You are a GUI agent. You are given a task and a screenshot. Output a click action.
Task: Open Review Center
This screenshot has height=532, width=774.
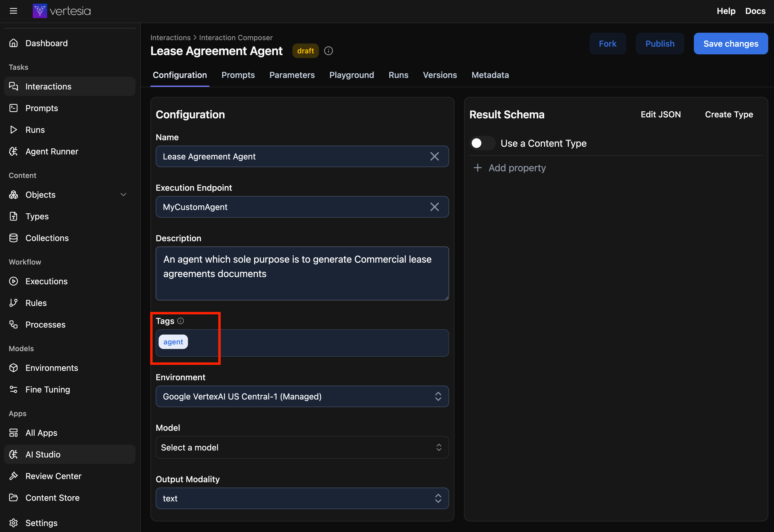pyautogui.click(x=69, y=476)
